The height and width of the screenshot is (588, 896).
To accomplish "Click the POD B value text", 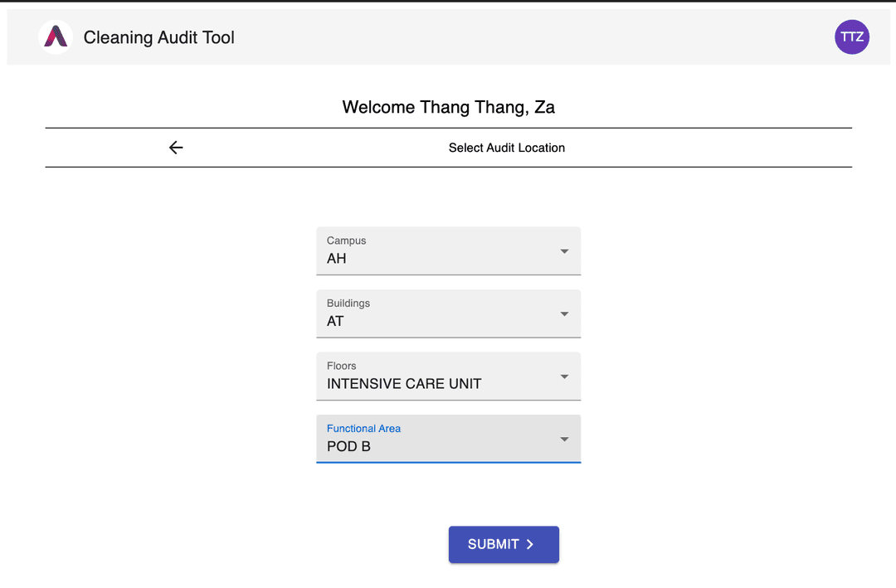I will coord(348,446).
